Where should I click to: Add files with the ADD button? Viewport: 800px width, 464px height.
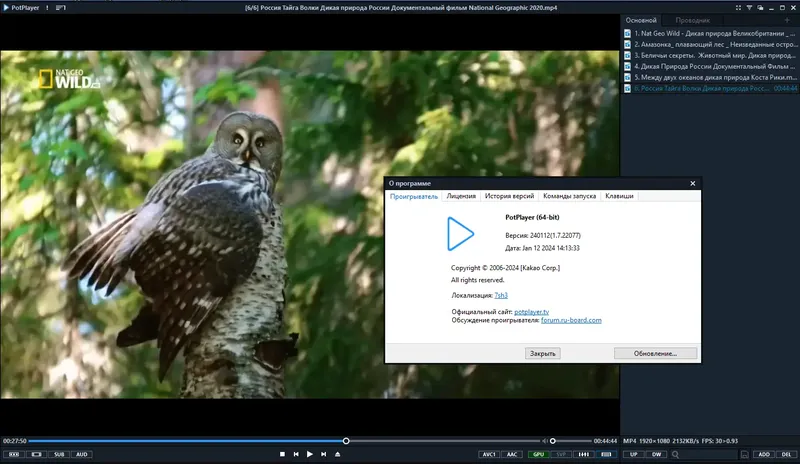[763, 454]
